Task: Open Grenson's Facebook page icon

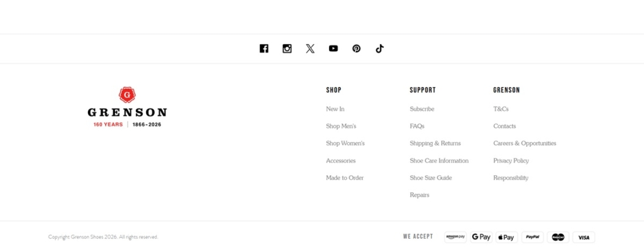Action: click(x=264, y=49)
